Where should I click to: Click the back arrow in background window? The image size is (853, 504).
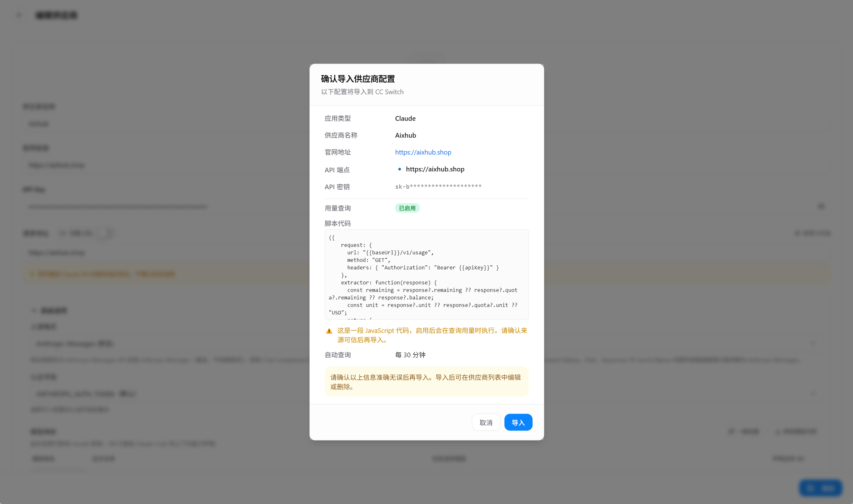[x=19, y=15]
